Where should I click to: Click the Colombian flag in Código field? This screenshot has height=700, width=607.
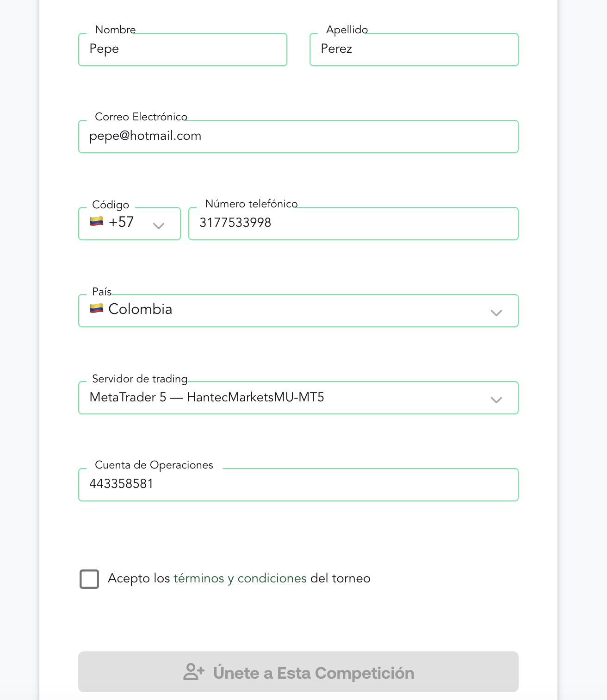pos(96,221)
